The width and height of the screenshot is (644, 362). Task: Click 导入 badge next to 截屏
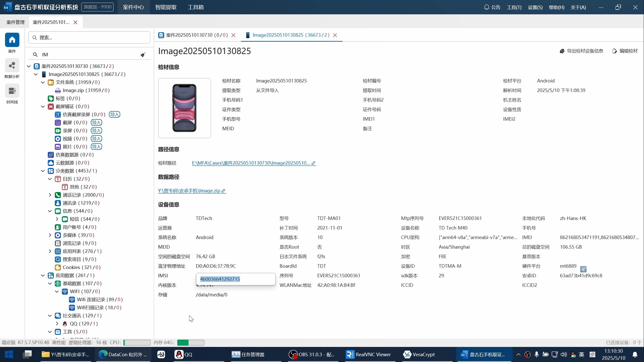[96, 122]
